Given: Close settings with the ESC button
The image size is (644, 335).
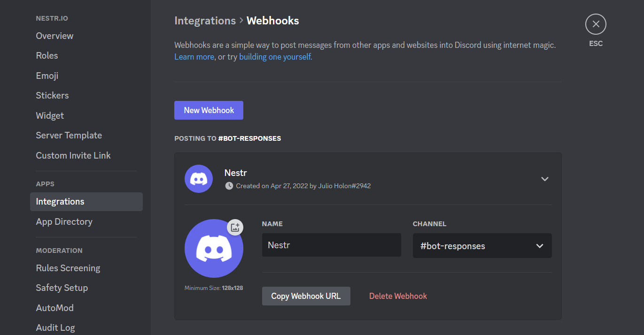Looking at the screenshot, I should [x=596, y=24].
